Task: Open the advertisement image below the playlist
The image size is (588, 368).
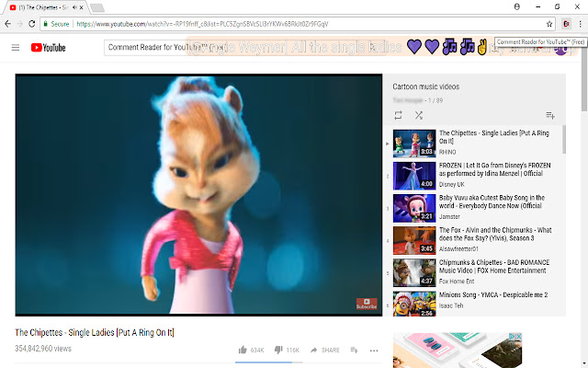Action: coord(458,351)
